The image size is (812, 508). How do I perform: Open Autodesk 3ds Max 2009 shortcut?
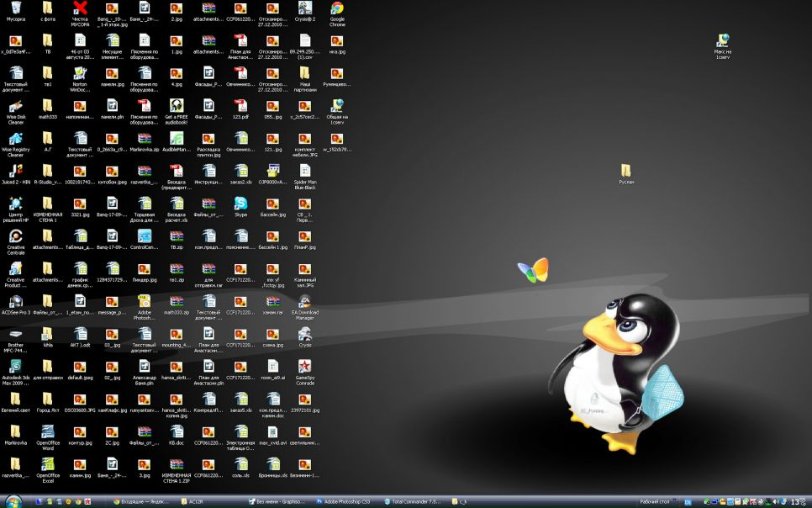pos(15,373)
